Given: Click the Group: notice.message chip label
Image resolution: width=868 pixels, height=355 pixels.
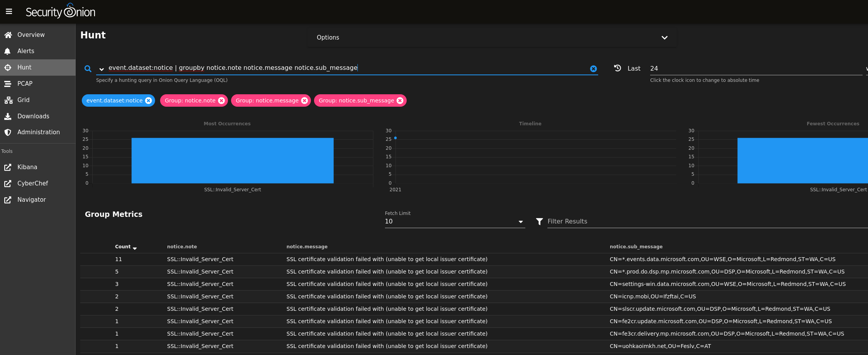Looking at the screenshot, I should (x=267, y=100).
